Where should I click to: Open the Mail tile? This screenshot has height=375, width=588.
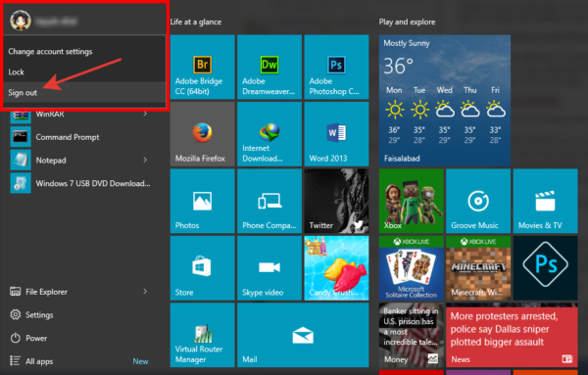pos(303,335)
